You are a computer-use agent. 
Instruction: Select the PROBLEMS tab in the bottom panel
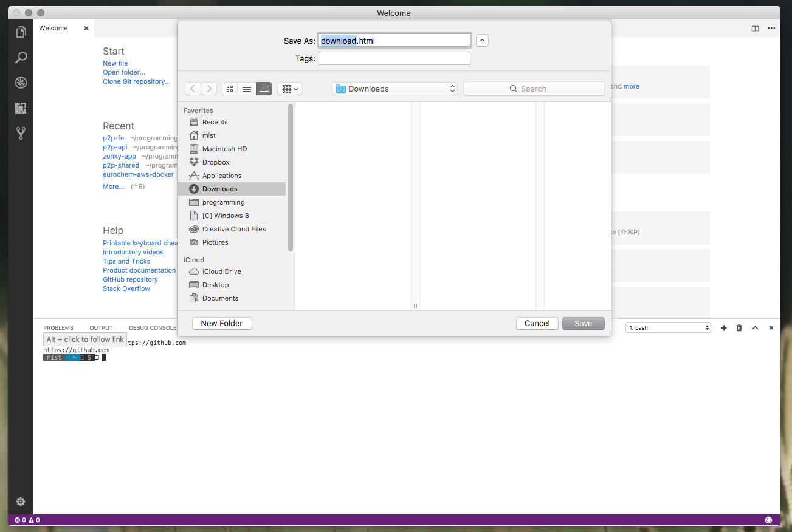[x=58, y=327]
